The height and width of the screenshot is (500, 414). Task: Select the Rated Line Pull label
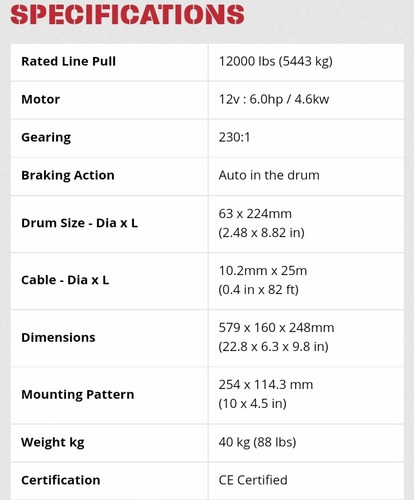pyautogui.click(x=69, y=61)
